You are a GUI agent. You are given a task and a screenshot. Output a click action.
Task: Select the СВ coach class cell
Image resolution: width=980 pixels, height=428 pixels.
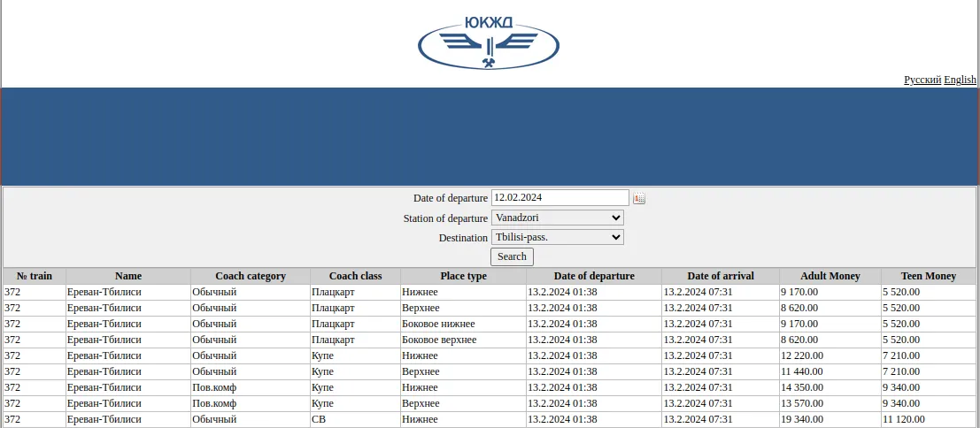click(x=319, y=419)
